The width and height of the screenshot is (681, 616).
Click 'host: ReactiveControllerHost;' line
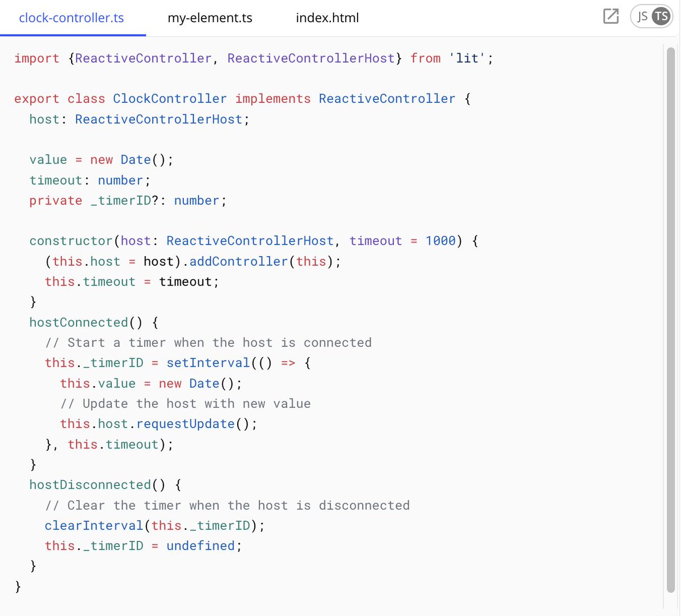click(139, 119)
